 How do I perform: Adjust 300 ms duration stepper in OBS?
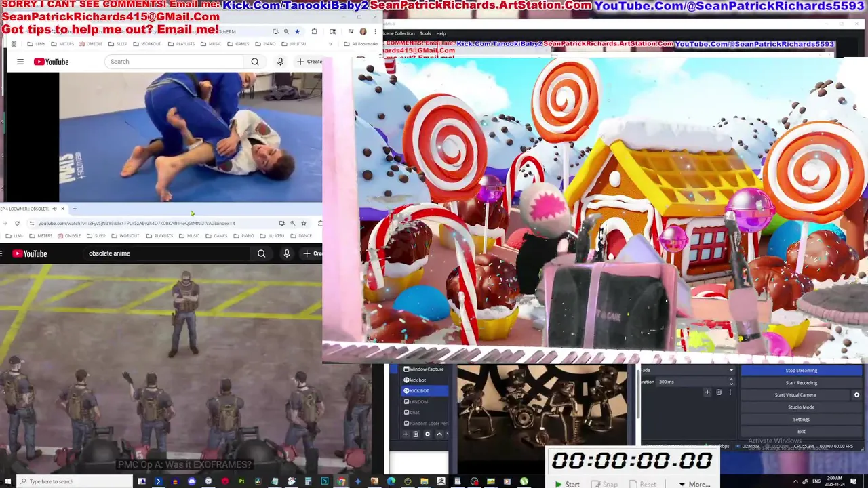(731, 382)
